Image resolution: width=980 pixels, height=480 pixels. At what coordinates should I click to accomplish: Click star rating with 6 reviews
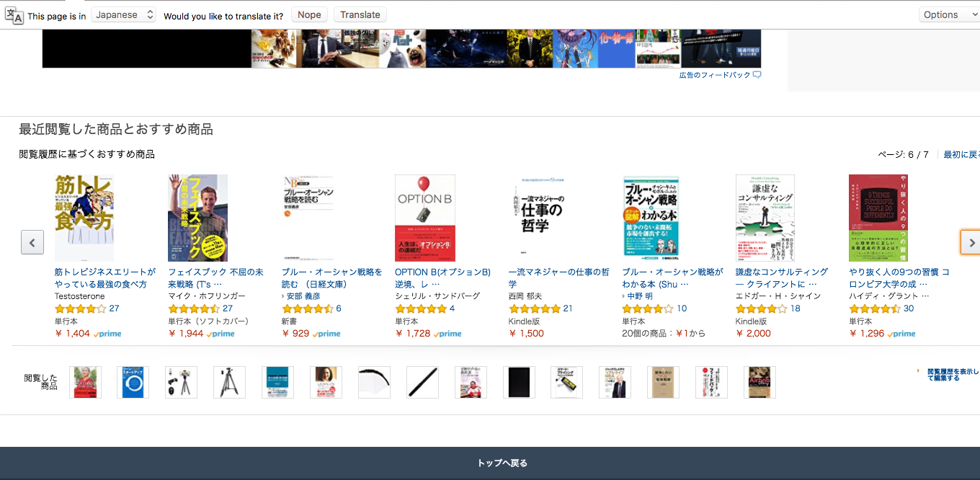coord(307,308)
